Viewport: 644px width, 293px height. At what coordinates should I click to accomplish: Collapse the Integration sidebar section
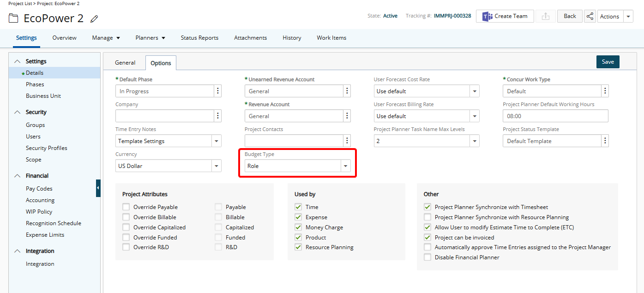click(18, 251)
